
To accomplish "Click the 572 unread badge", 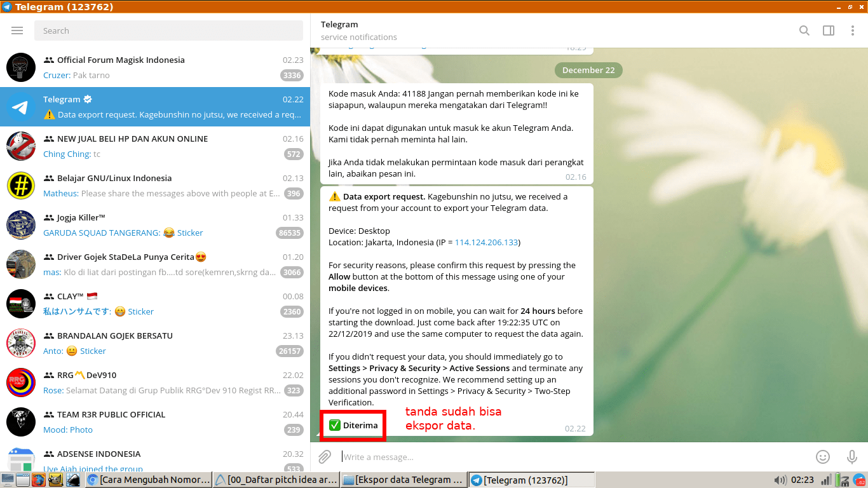I will click(294, 154).
